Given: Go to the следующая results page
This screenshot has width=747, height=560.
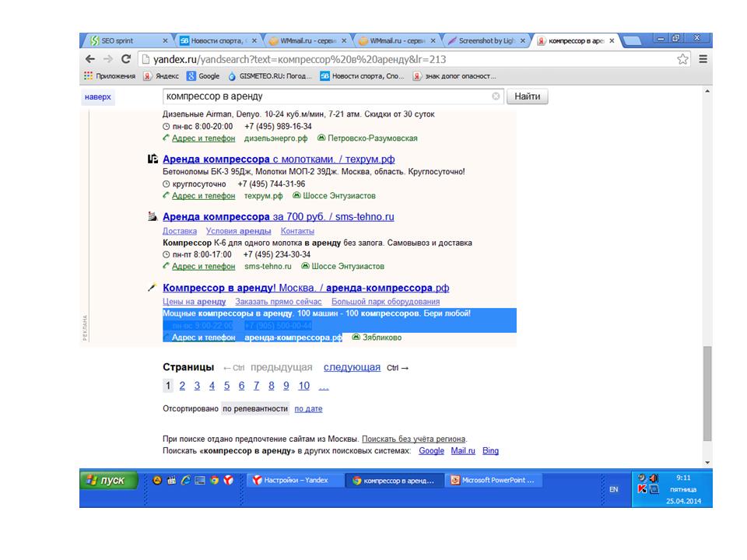Looking at the screenshot, I should pos(352,367).
